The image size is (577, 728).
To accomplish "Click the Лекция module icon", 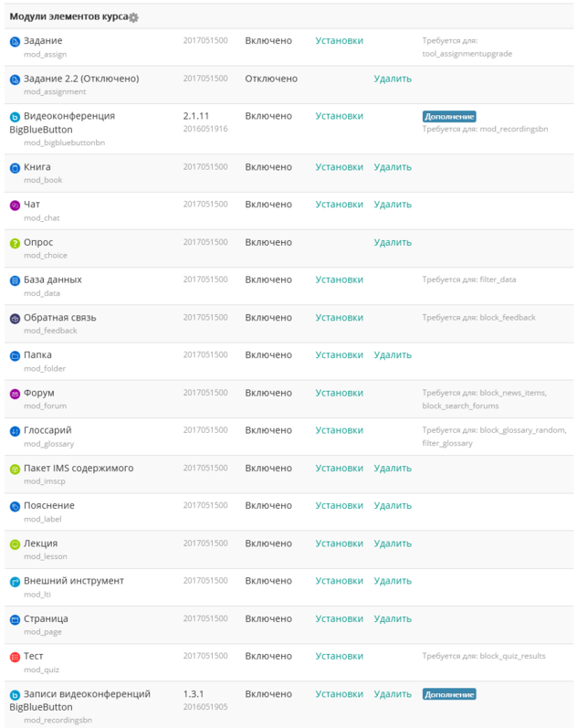I will (15, 544).
